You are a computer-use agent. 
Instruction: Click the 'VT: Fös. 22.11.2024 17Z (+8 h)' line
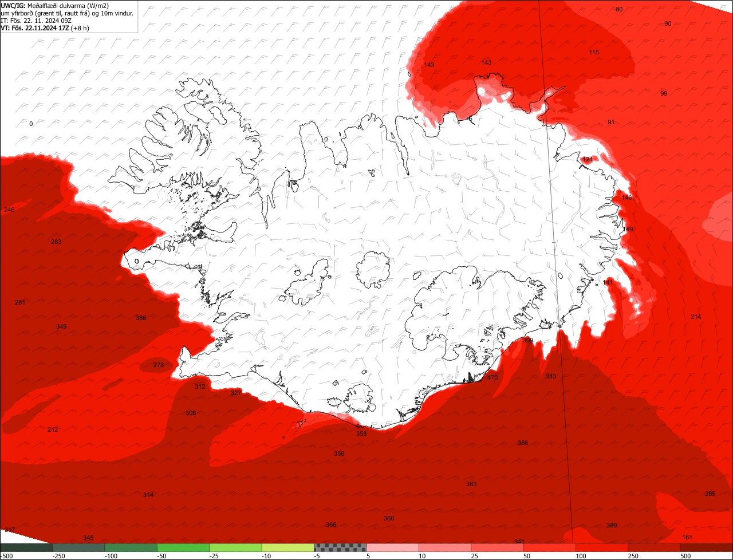45,27
